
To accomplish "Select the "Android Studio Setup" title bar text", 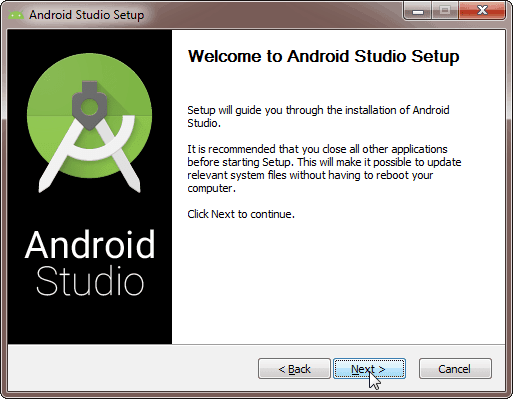I will pos(87,15).
